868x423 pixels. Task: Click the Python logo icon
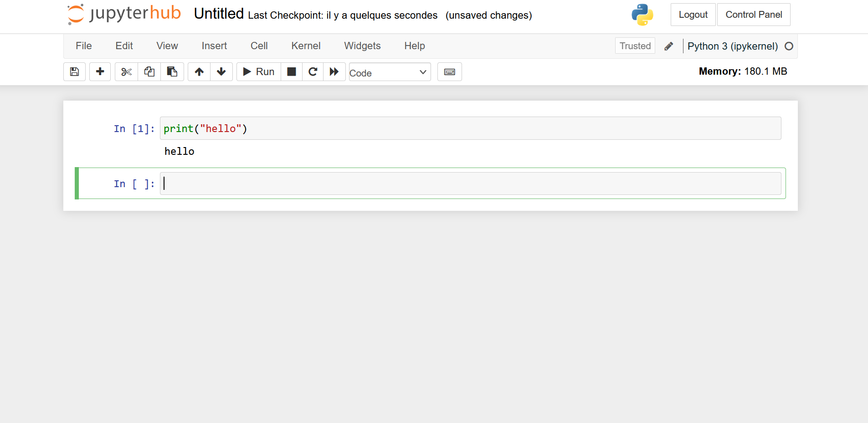pyautogui.click(x=642, y=15)
